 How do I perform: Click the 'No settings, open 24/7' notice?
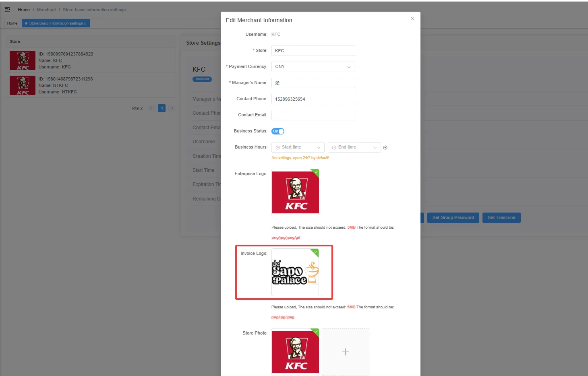tap(300, 158)
